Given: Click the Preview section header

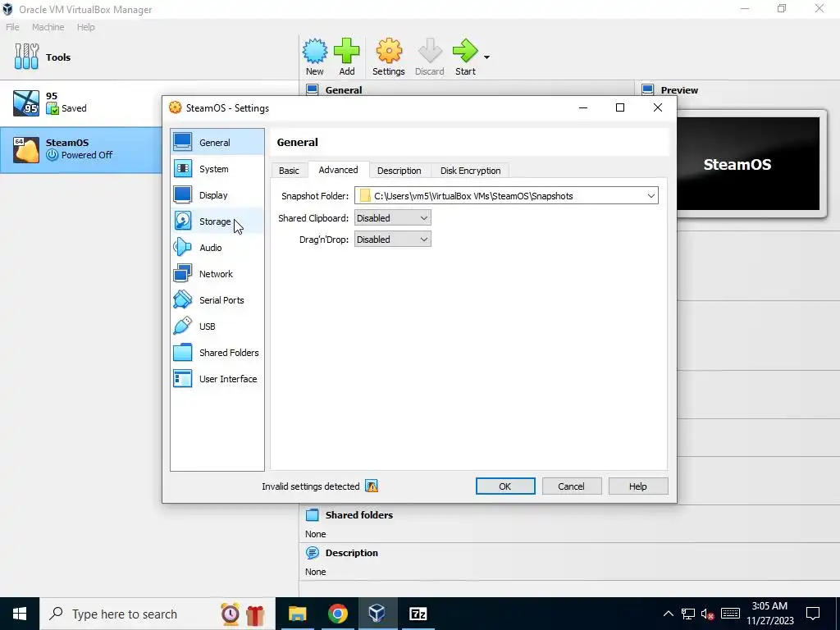Looking at the screenshot, I should pos(678,90).
